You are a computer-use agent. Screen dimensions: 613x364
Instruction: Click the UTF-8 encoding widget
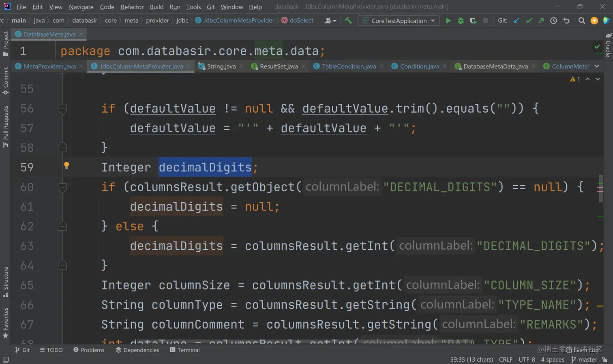[527, 360]
